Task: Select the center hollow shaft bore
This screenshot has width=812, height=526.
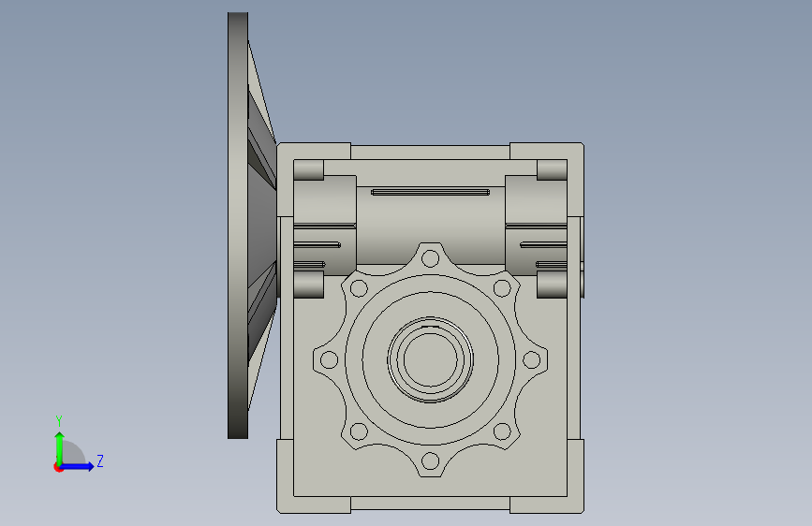Action: (430, 359)
